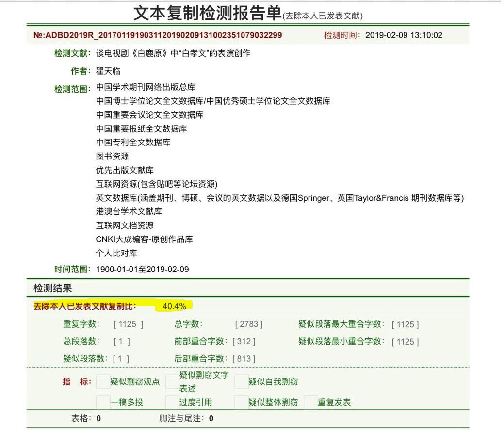Select 中国学术期刊网络出版总库 line
The image size is (504, 430).
click(146, 87)
